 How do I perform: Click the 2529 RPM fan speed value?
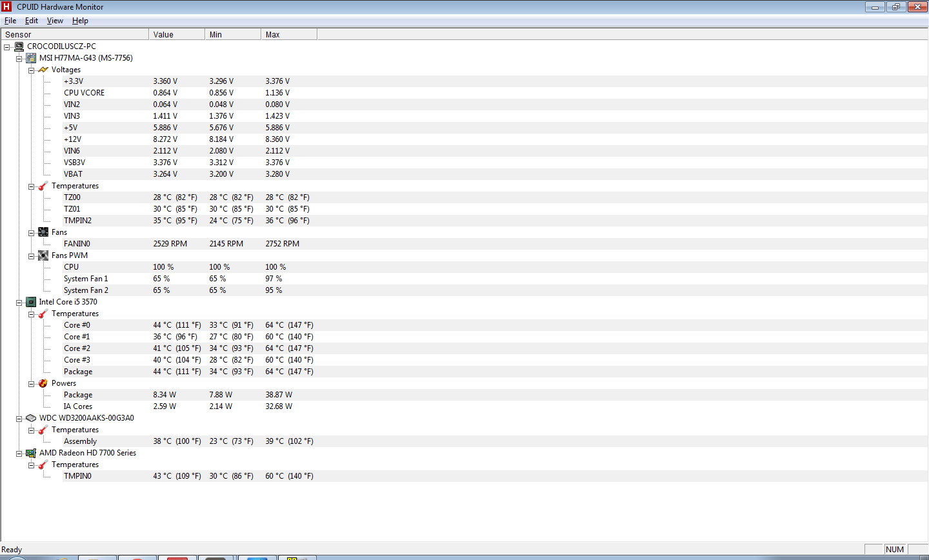click(x=170, y=244)
